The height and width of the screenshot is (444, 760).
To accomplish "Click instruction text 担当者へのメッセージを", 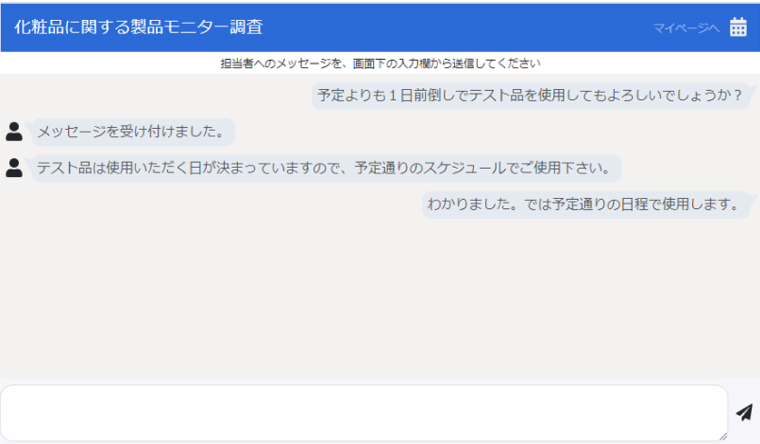I will 380,63.
